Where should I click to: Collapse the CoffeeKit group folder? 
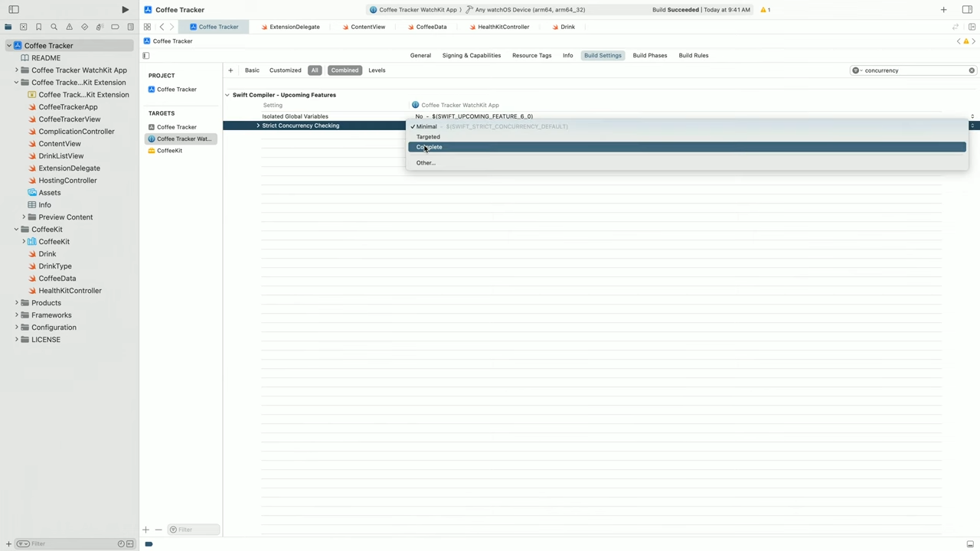(16, 230)
